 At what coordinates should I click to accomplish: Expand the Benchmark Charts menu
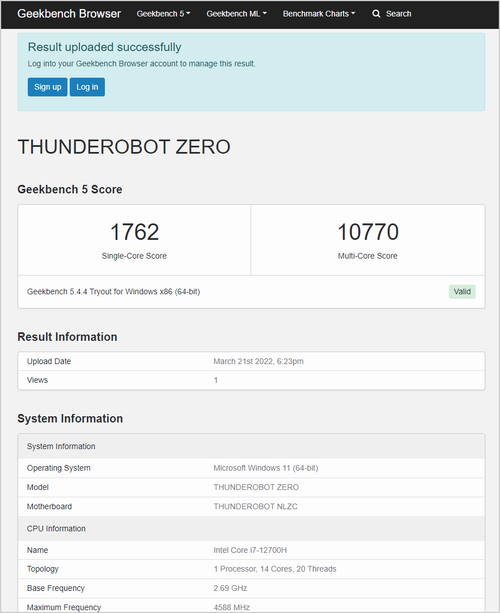pyautogui.click(x=319, y=14)
